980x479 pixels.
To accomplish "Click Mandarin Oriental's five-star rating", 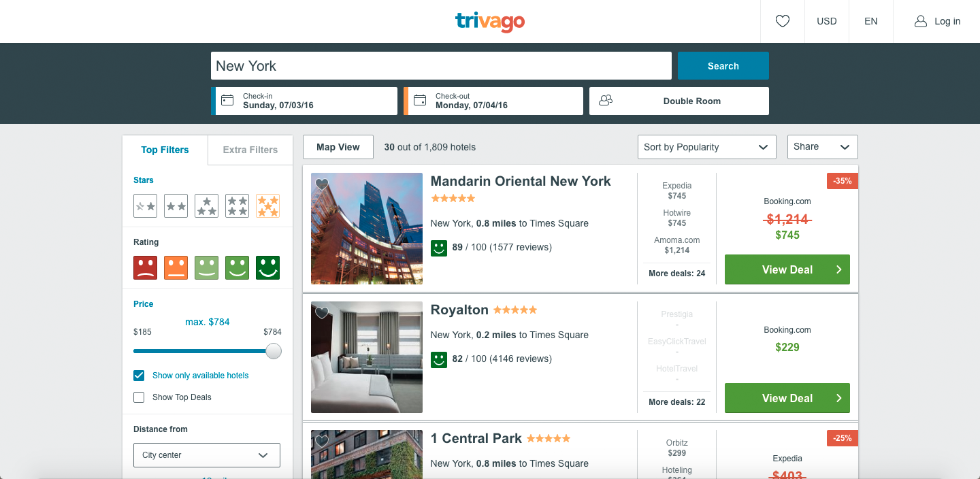I will [x=453, y=199].
